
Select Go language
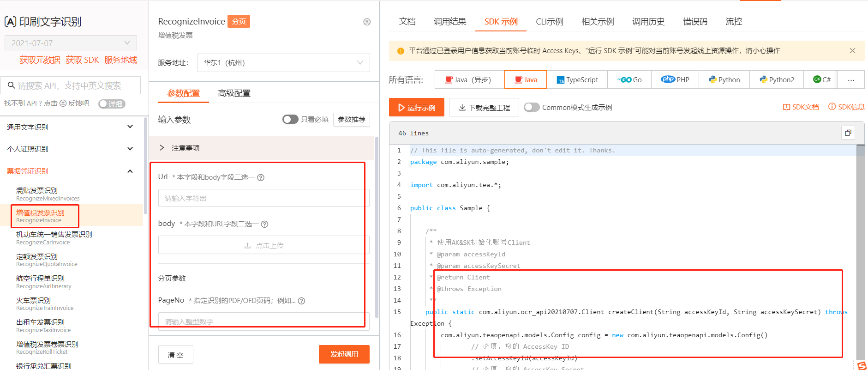(629, 80)
